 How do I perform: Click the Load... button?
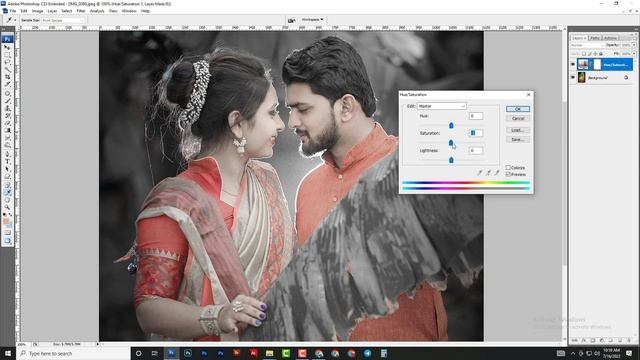[x=518, y=130]
